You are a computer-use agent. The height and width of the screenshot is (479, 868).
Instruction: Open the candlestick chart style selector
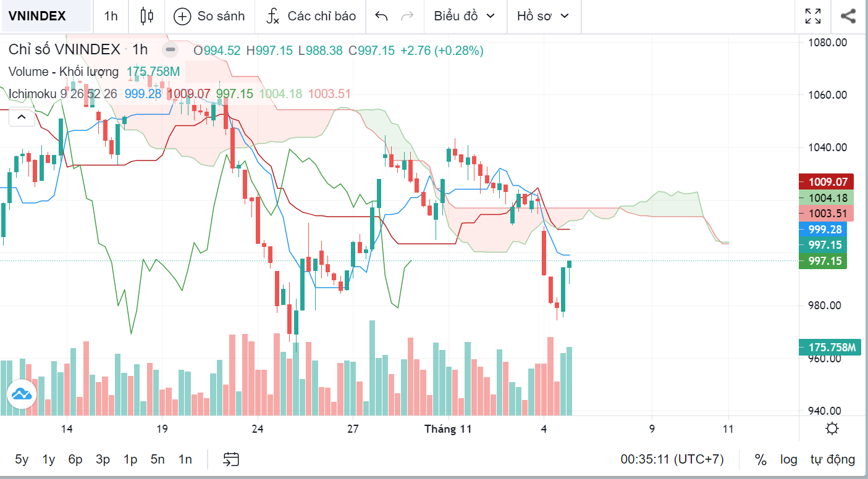click(146, 17)
